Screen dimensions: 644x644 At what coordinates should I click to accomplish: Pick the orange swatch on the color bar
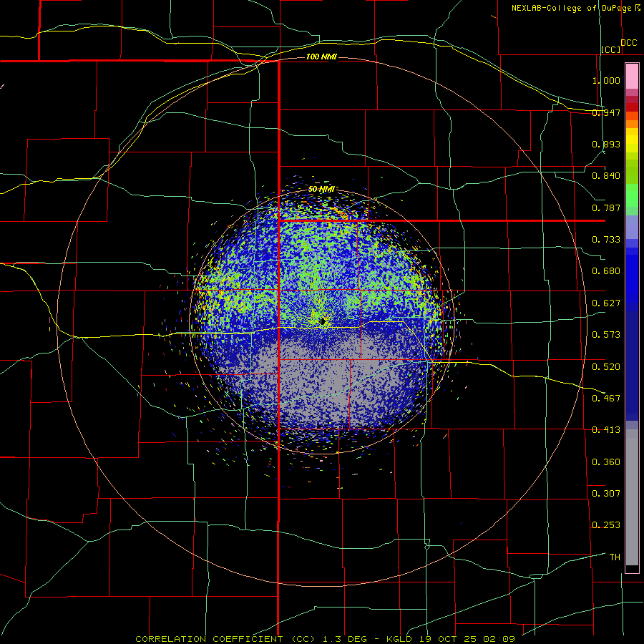[x=632, y=124]
